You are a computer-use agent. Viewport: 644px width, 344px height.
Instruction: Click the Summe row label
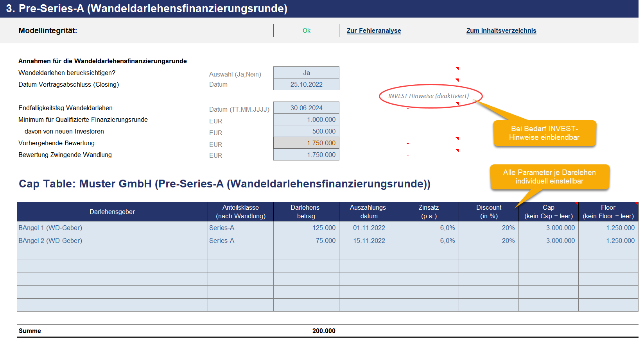[30, 331]
